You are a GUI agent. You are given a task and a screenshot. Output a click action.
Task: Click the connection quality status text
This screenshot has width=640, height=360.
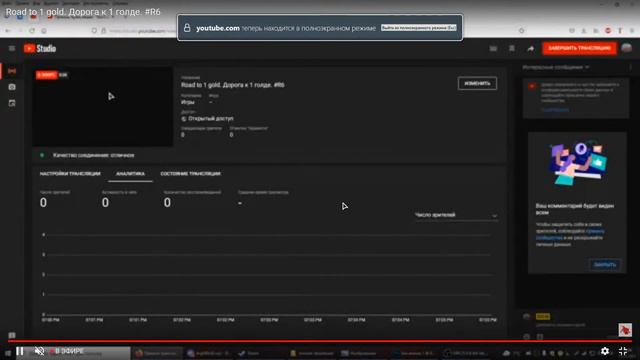(93, 155)
